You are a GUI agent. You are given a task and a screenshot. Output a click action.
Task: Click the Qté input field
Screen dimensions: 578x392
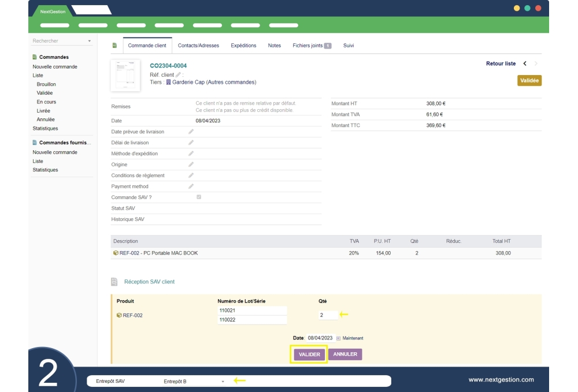[327, 315]
